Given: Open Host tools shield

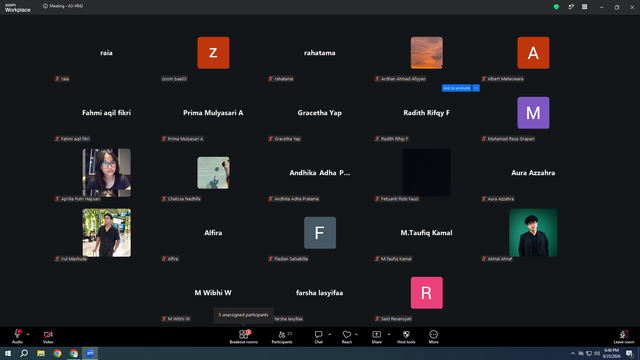Looking at the screenshot, I should 406,337.
